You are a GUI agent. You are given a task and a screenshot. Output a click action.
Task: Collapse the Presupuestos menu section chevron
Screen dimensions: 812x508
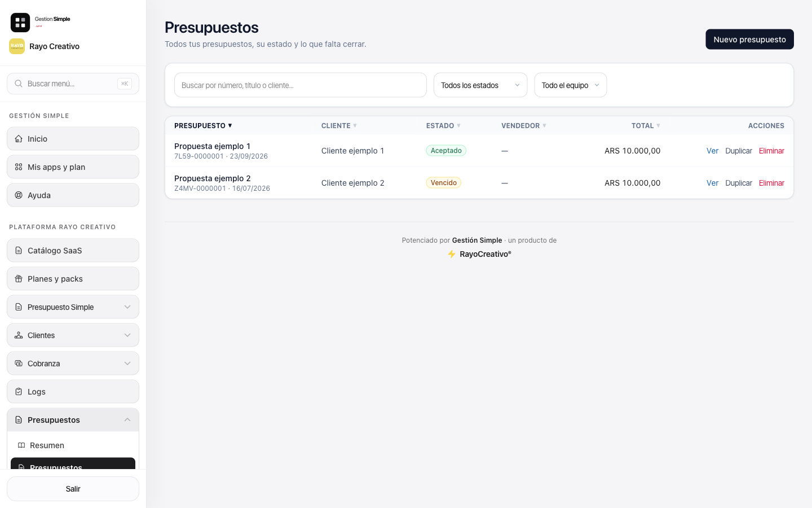127,420
